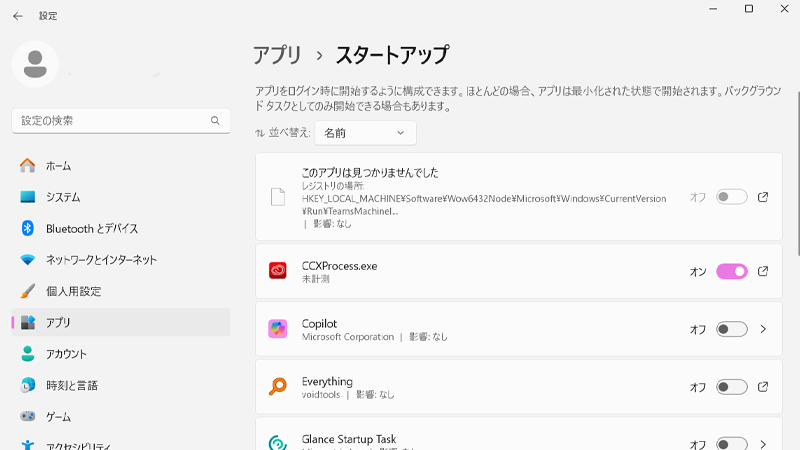Click the システム monitor icon
Viewport: 800px width, 450px height.
[28, 197]
